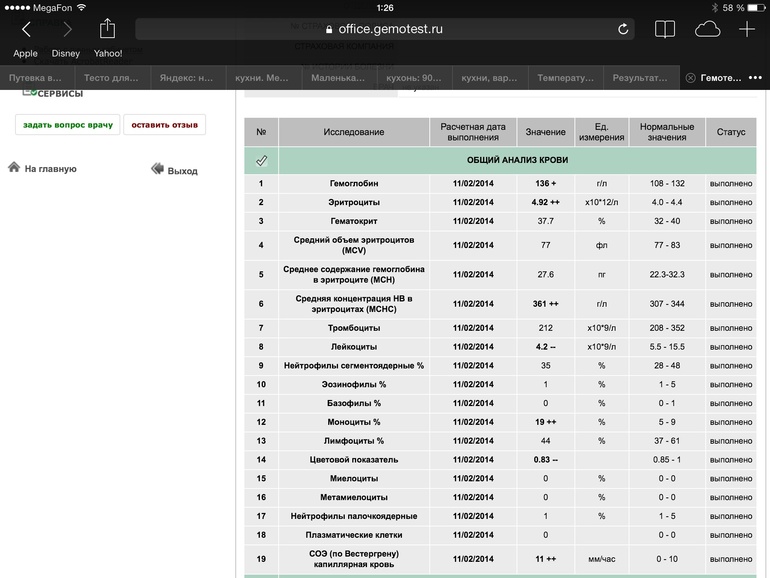The width and height of the screenshot is (770, 578).
Task: Tap the Safari forward arrow
Action: point(67,30)
